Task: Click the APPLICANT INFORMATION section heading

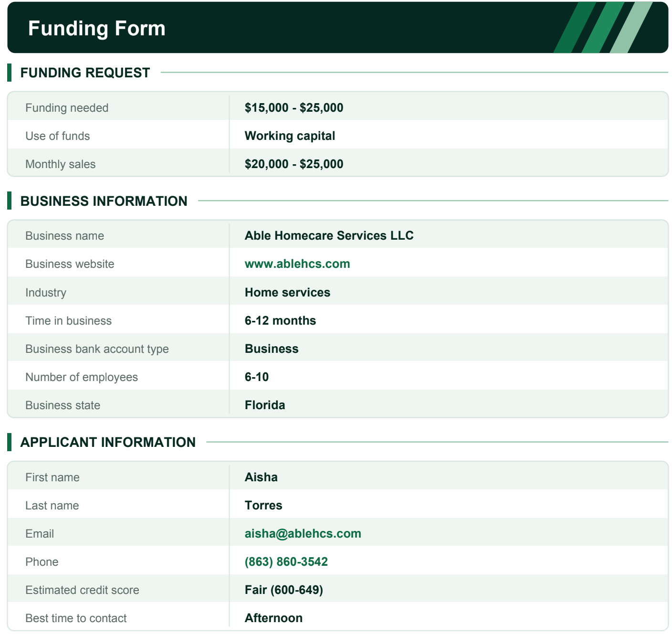Action: tap(108, 442)
